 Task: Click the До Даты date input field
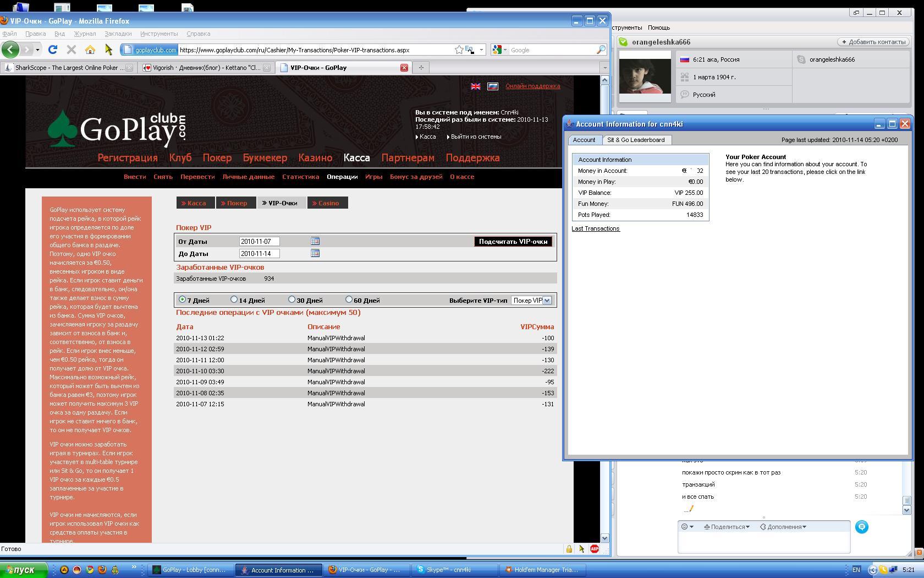[x=260, y=253]
